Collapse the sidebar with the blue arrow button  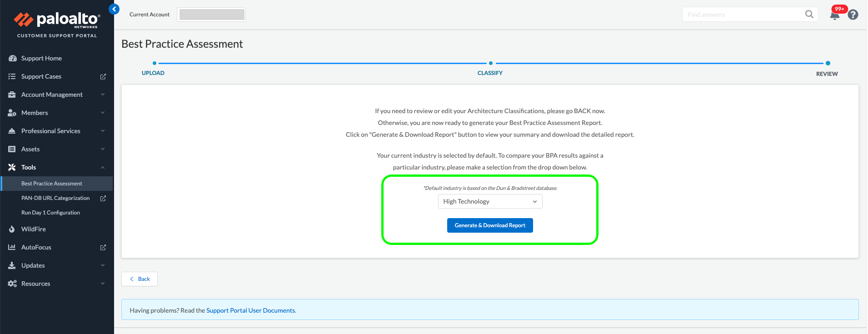(x=114, y=9)
